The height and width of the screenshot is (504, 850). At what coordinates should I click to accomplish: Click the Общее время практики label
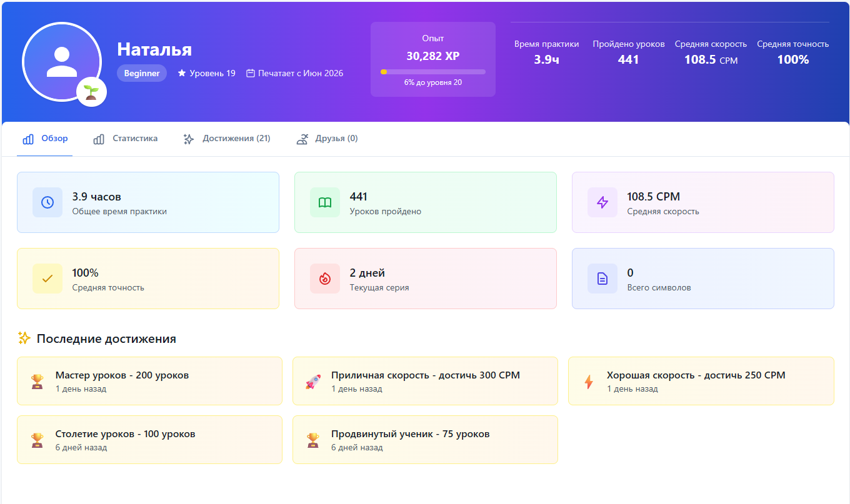119,212
